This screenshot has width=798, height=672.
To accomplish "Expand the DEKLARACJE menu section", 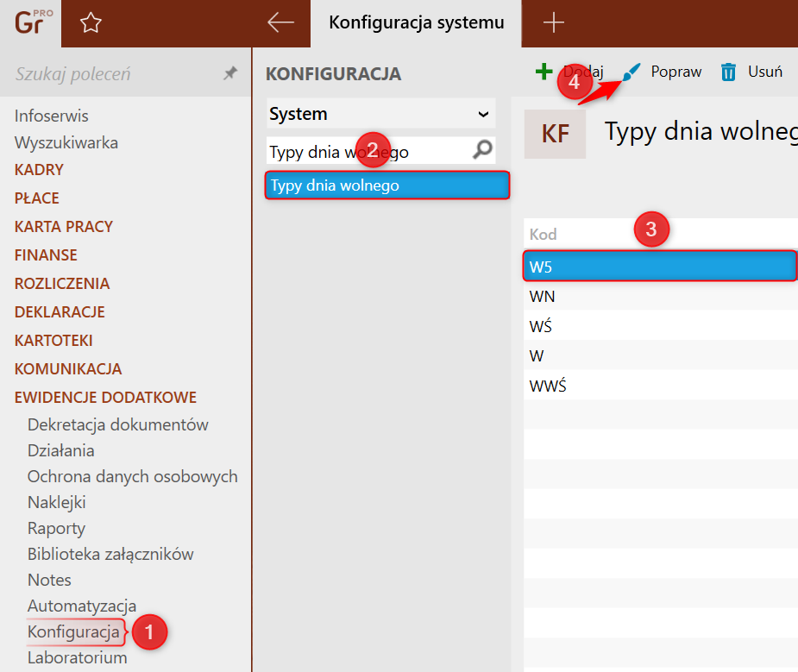I will [x=60, y=311].
